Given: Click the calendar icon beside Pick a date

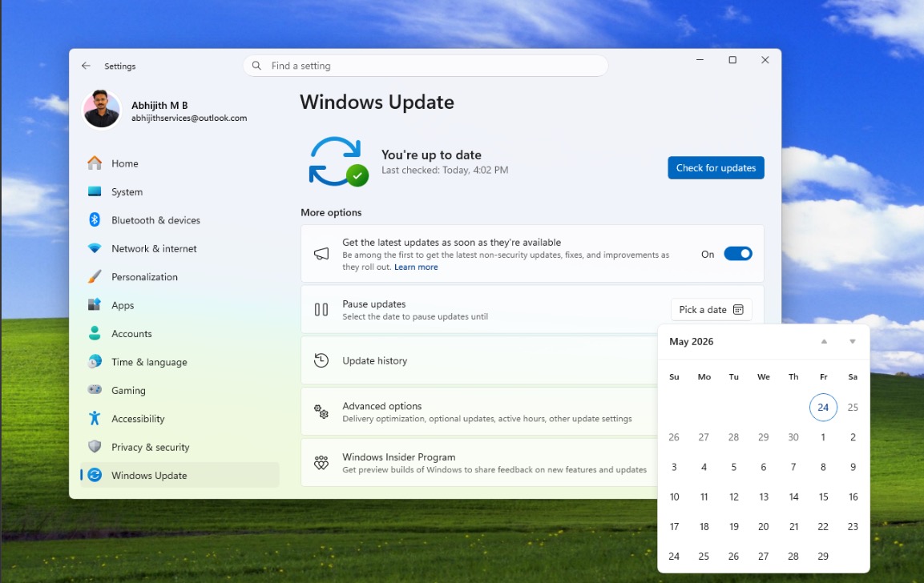Looking at the screenshot, I should [x=738, y=310].
